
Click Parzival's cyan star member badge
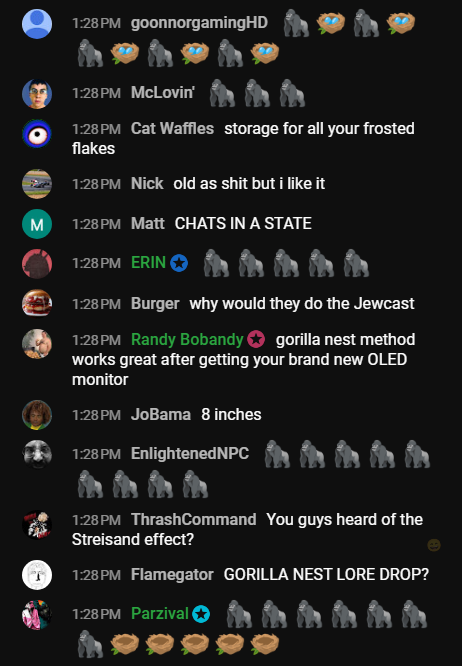tap(201, 614)
